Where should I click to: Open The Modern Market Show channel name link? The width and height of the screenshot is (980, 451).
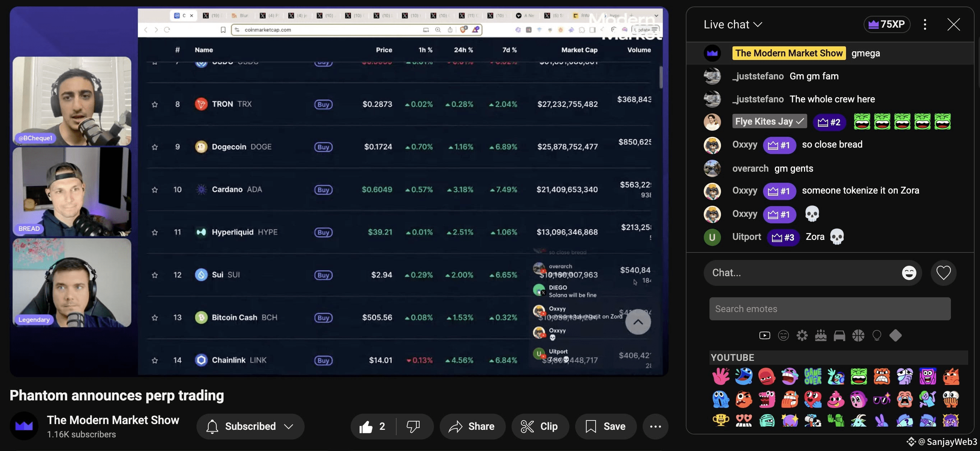(x=113, y=420)
